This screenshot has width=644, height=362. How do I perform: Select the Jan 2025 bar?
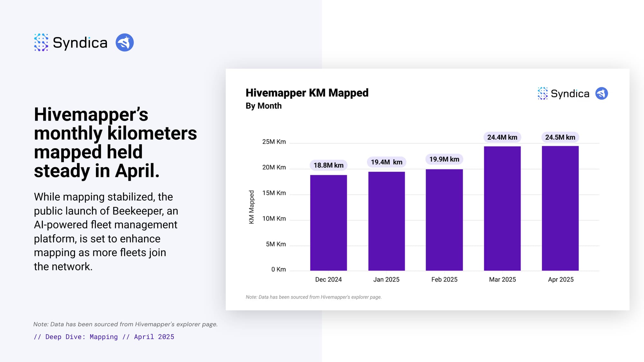(386, 221)
